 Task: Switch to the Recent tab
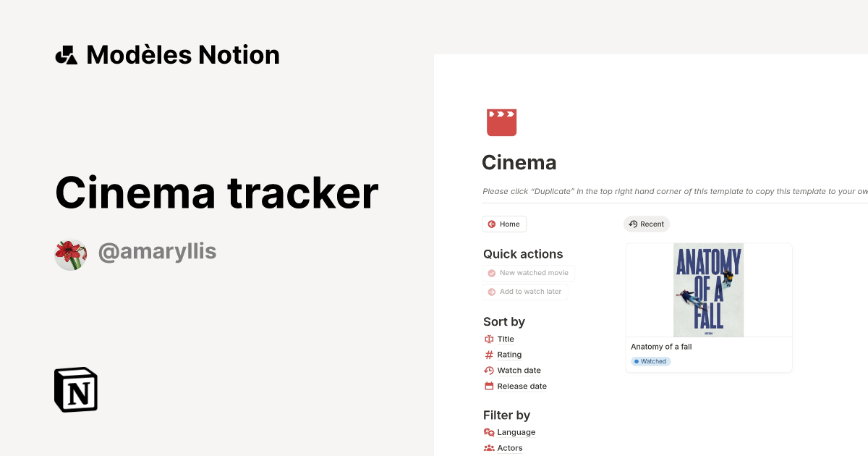click(647, 224)
